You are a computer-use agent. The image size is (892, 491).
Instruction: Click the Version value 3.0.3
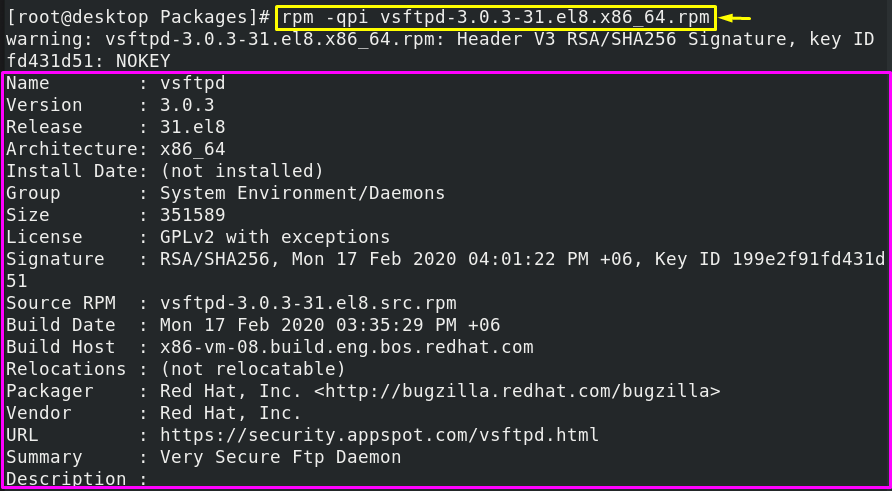click(x=187, y=105)
